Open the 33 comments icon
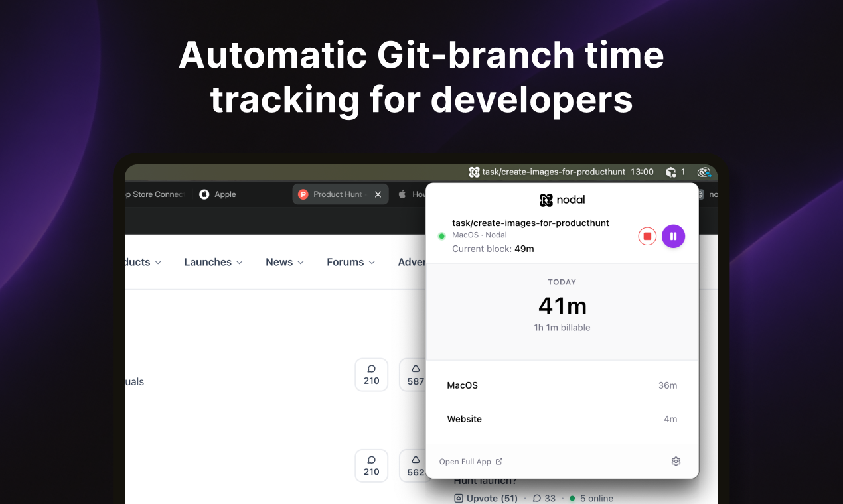The image size is (843, 504). point(544,498)
